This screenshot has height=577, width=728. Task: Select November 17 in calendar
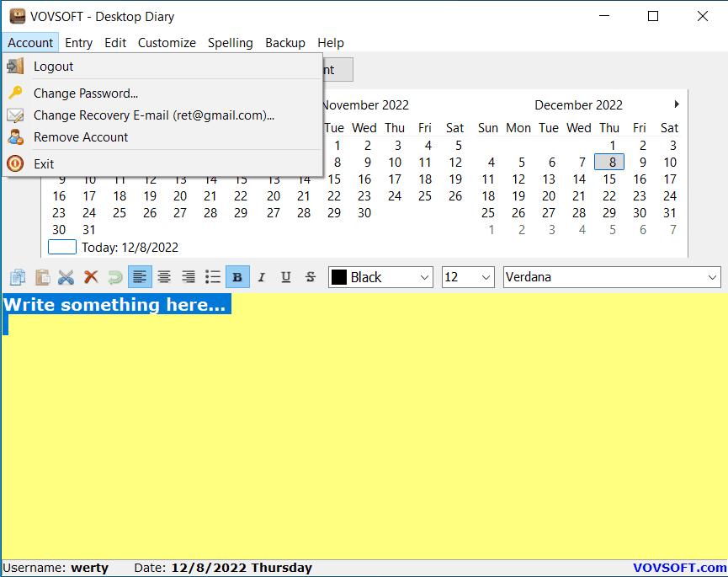coord(395,179)
